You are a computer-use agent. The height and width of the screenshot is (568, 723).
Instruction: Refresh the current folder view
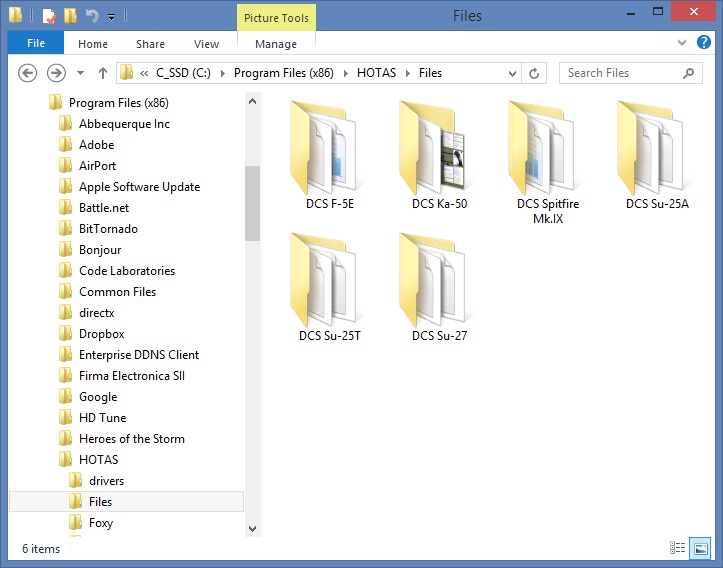pyautogui.click(x=535, y=73)
